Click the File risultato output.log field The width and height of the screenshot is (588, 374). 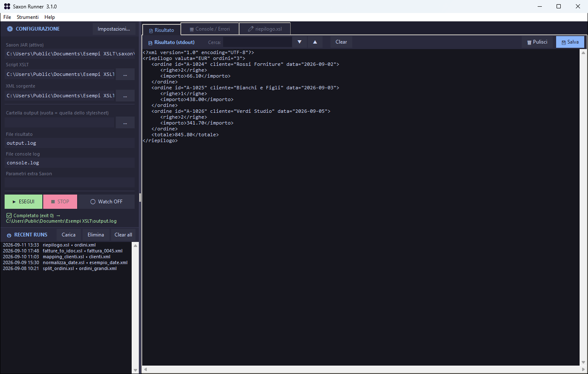[x=70, y=143]
